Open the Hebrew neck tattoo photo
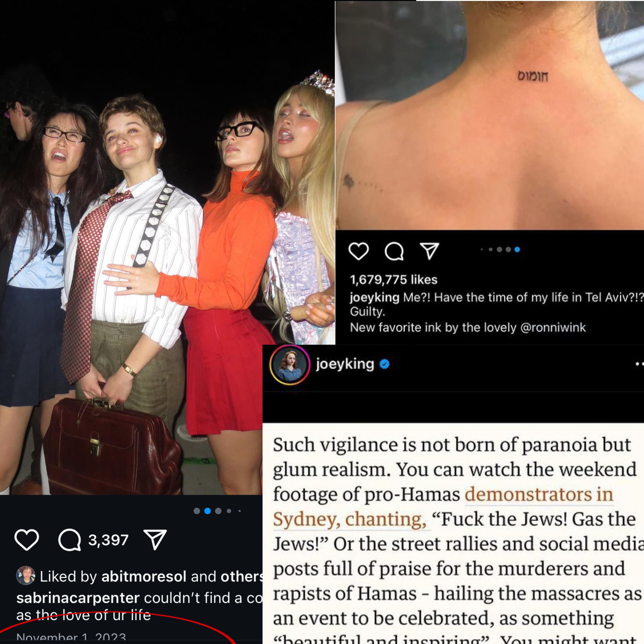Viewport: 644px width, 644px height. pyautogui.click(x=490, y=115)
